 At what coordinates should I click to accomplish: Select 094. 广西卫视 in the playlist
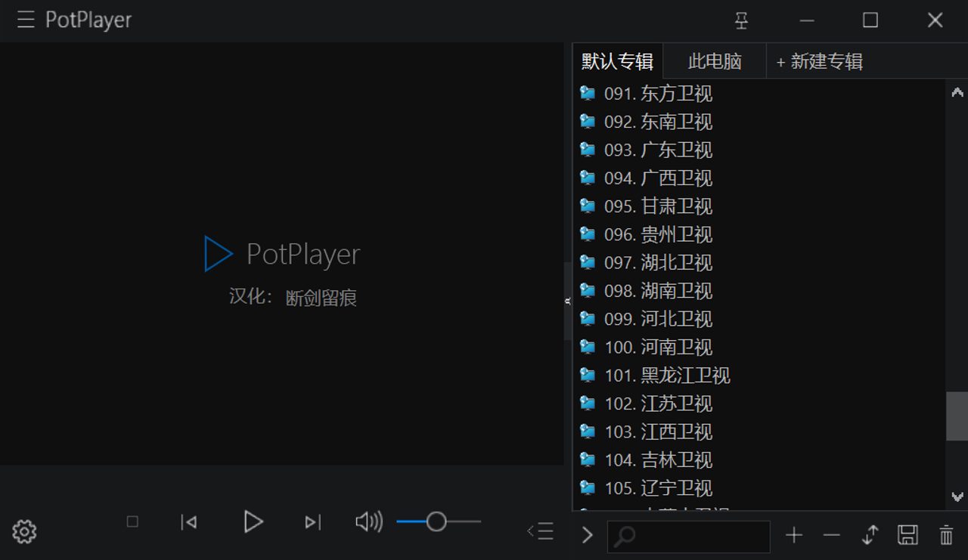tap(759, 178)
